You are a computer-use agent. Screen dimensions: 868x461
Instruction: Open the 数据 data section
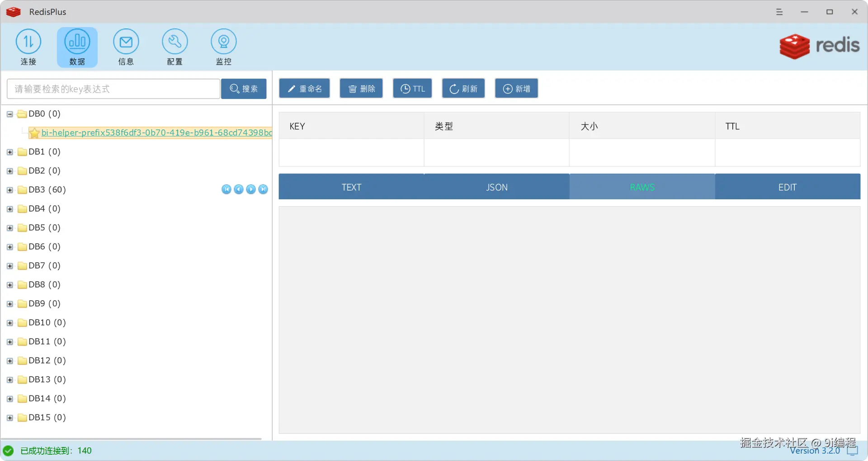click(77, 47)
